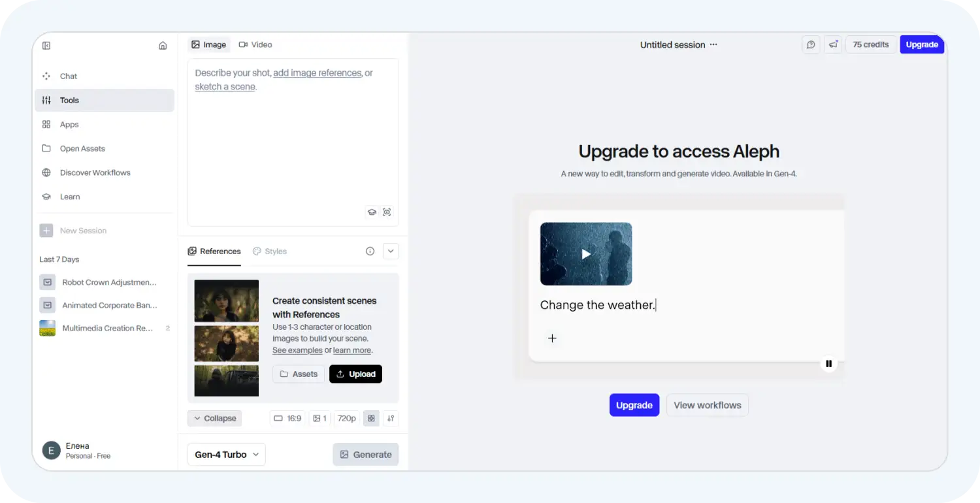Follow the 'sketch a scene' link
The image size is (980, 503).
pos(225,87)
